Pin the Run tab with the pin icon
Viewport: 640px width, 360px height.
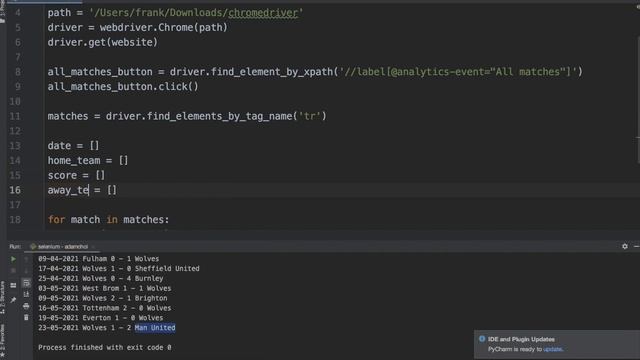(13, 300)
